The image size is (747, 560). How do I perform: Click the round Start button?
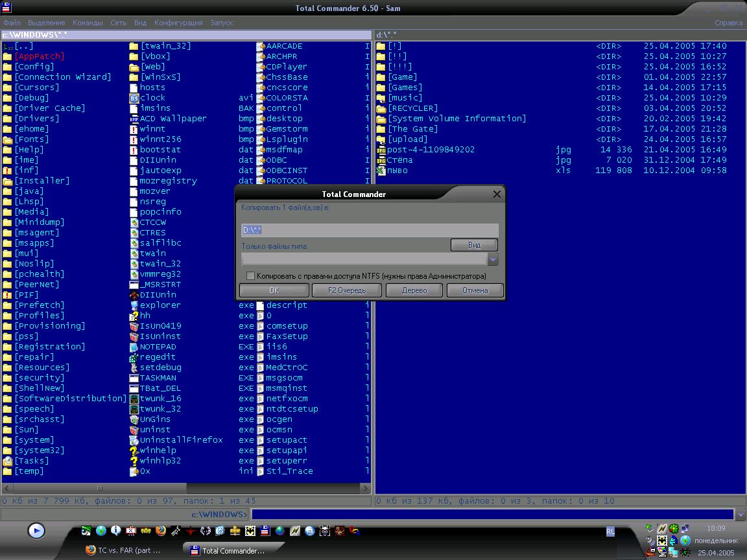[36, 530]
